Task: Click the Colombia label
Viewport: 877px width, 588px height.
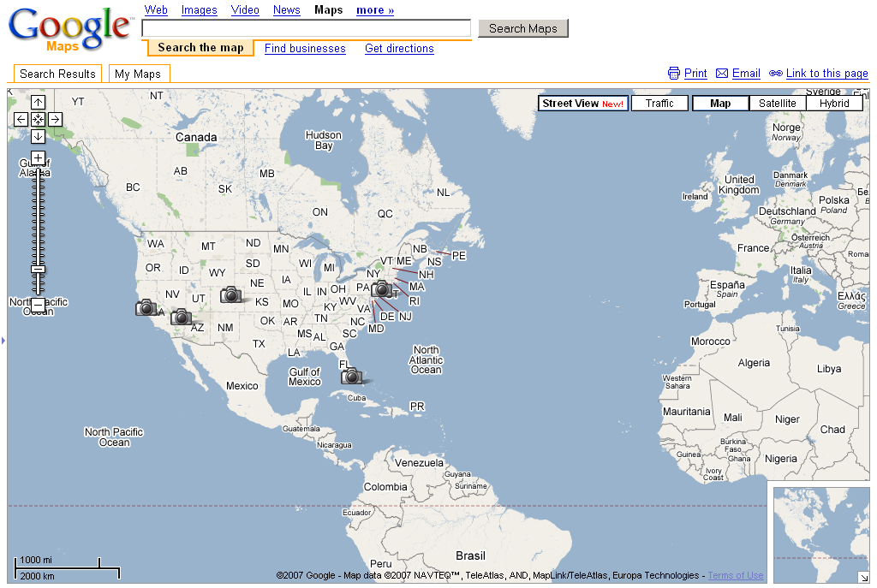Action: 385,487
